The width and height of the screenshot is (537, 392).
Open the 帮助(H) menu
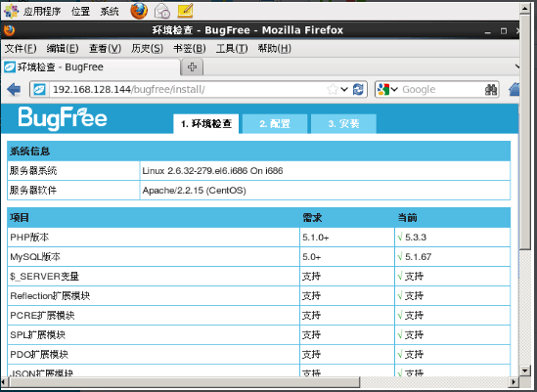274,49
